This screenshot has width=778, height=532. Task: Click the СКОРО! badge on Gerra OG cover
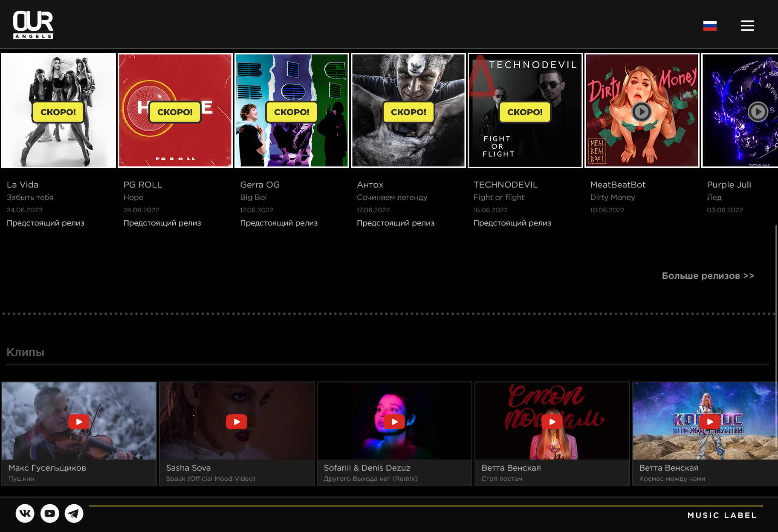click(x=292, y=112)
